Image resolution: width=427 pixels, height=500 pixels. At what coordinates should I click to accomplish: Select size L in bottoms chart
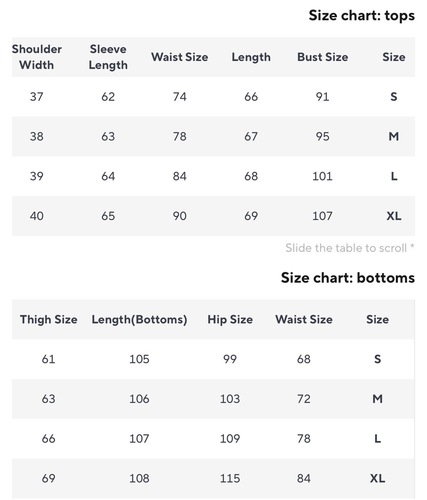(x=377, y=439)
